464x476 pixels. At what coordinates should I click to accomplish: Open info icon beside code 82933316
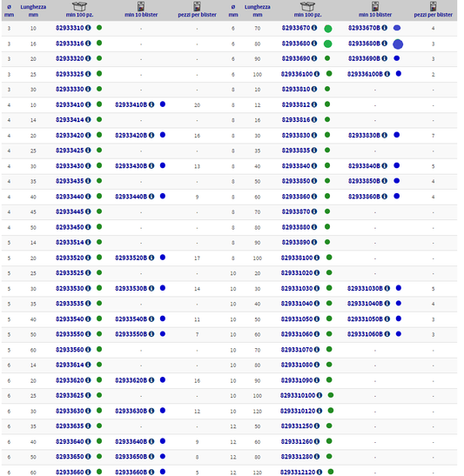pyautogui.click(x=88, y=44)
